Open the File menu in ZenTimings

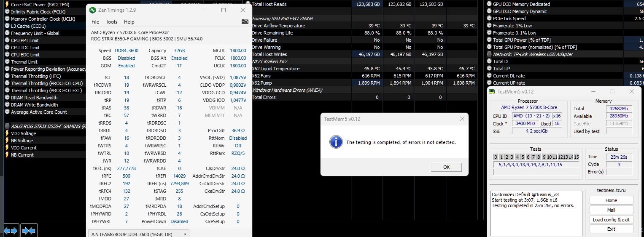(x=95, y=22)
